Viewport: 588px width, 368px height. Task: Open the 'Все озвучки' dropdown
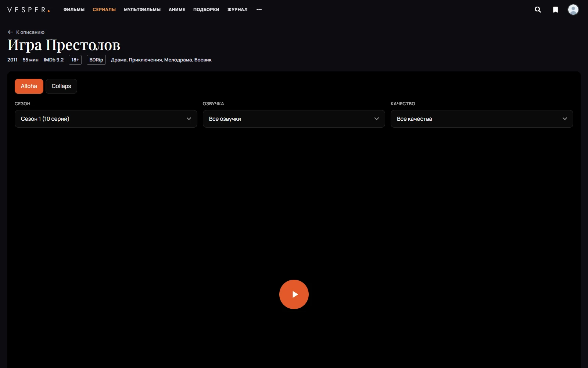[294, 119]
